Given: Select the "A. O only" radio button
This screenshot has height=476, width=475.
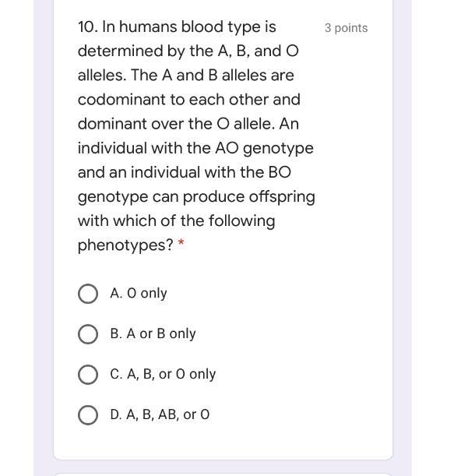Looking at the screenshot, I should 88,294.
